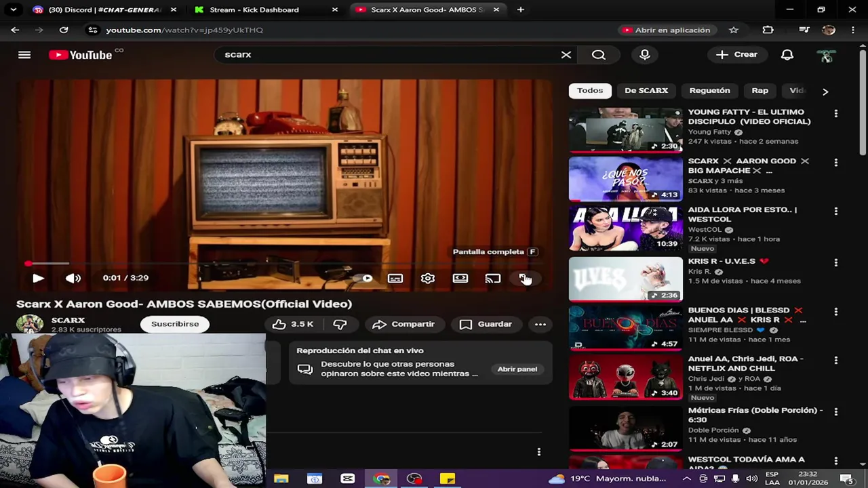
Task: Open video in app via Abrir en aplicación
Action: point(666,30)
